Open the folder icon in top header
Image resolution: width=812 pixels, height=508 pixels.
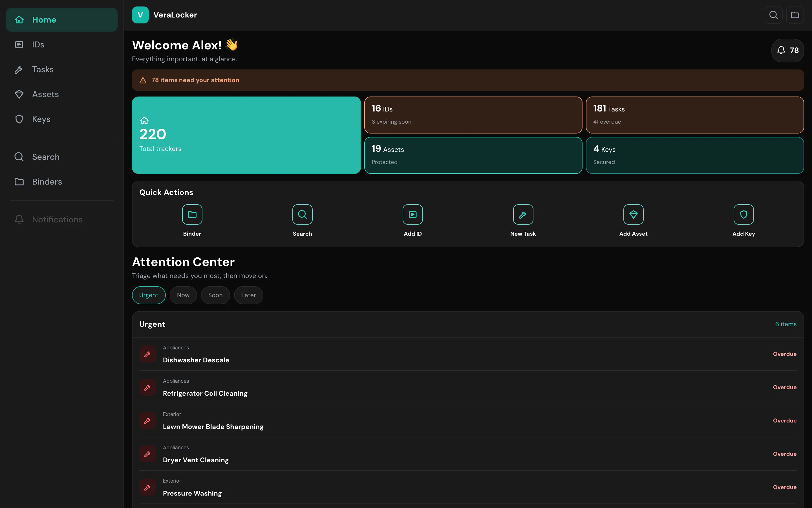(x=795, y=15)
